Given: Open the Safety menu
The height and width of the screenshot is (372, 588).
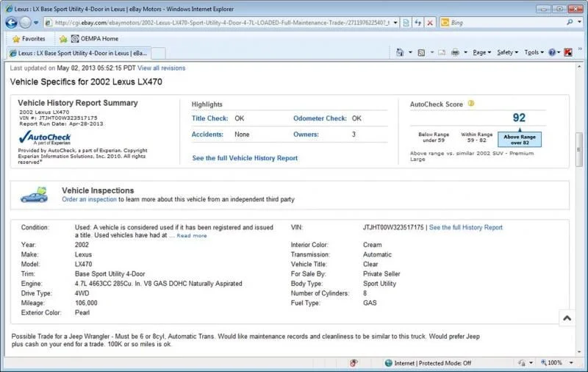Looking at the screenshot, I should [506, 53].
